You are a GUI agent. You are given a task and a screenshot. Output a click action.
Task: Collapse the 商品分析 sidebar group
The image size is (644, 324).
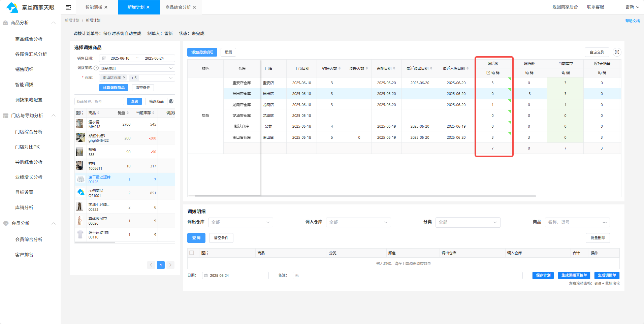coord(53,23)
